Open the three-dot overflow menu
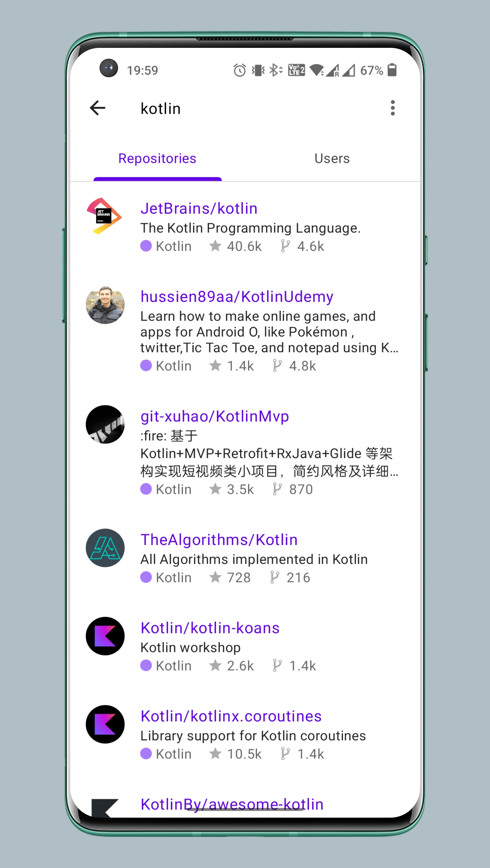The width and height of the screenshot is (490, 868). click(393, 108)
